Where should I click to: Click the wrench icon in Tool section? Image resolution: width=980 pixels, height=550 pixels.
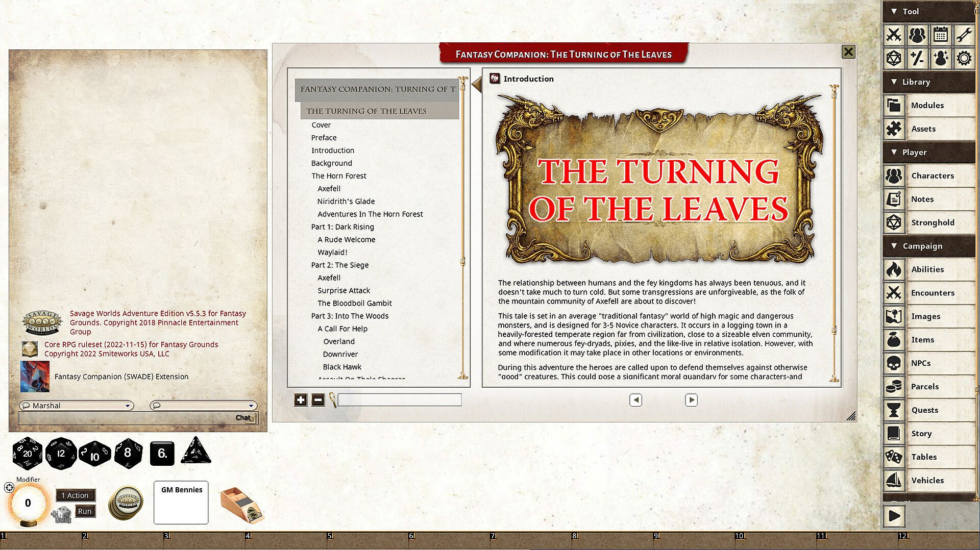964,35
